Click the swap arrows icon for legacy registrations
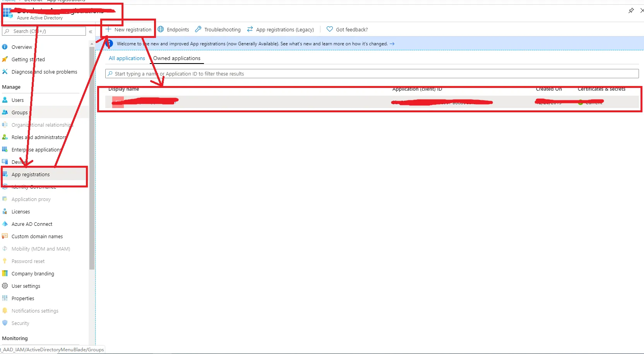Viewport: 644px width, 354px height. pos(250,29)
